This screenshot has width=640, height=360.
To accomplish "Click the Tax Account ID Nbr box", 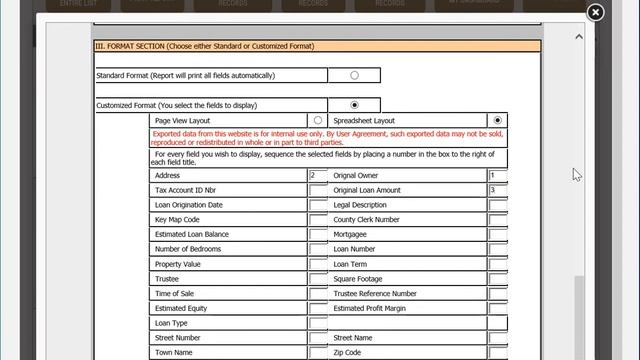I will [318, 190].
